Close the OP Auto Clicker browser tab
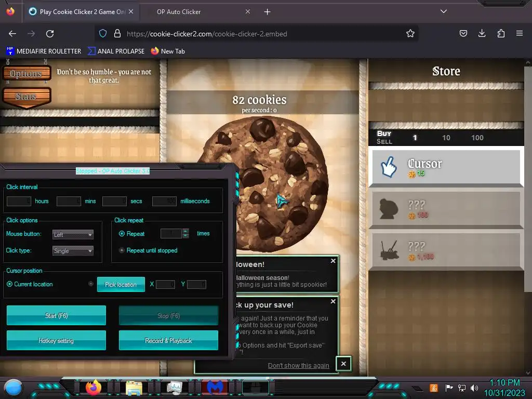The height and width of the screenshot is (399, 532). click(x=248, y=11)
